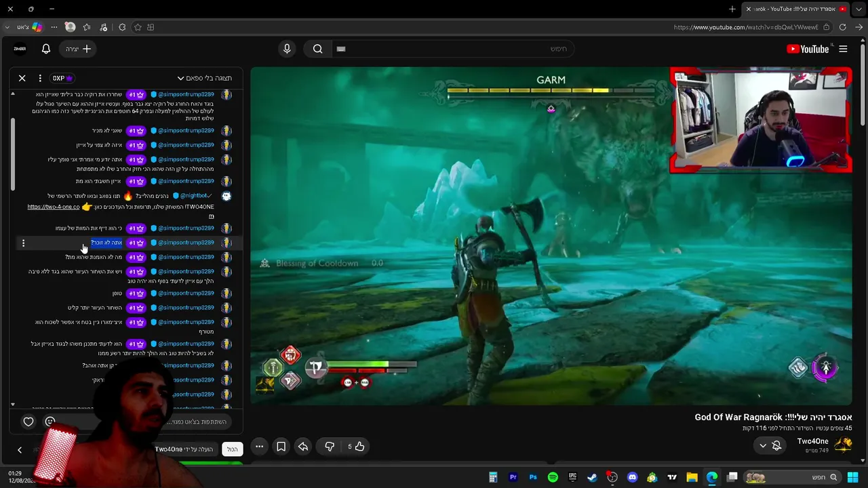Screen dimensions: 868x488
Task: Open the Two4One channel name link
Action: pos(812,441)
